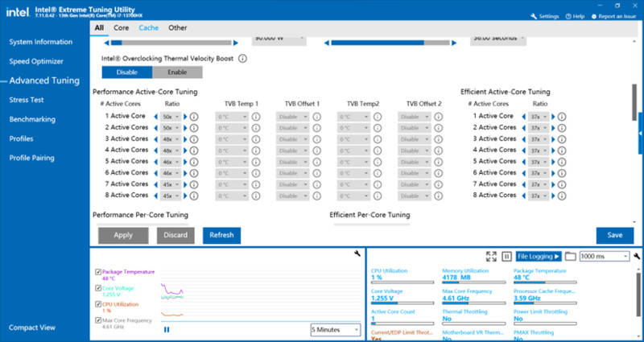Show info for 8 Active Cores performance ratio
Image resolution: width=644 pixels, height=342 pixels.
pyautogui.click(x=194, y=196)
